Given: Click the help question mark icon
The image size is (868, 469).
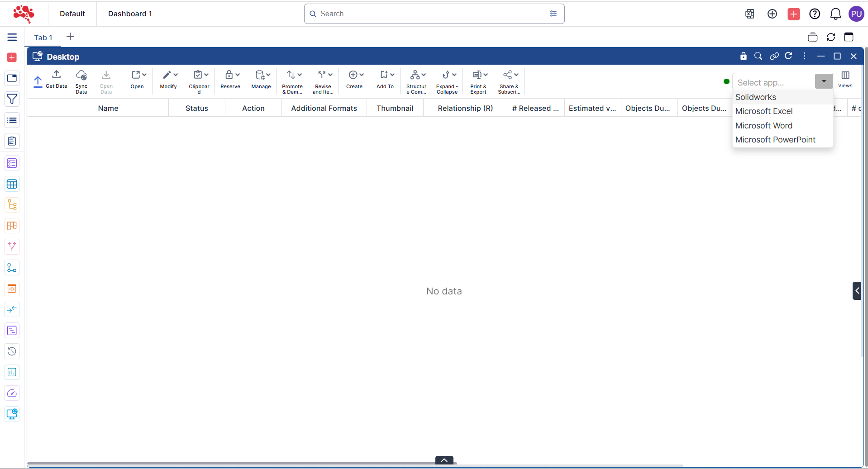Looking at the screenshot, I should pyautogui.click(x=815, y=14).
